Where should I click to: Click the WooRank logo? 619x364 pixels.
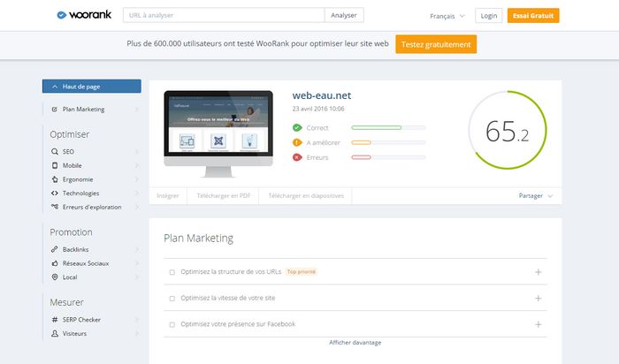point(84,15)
